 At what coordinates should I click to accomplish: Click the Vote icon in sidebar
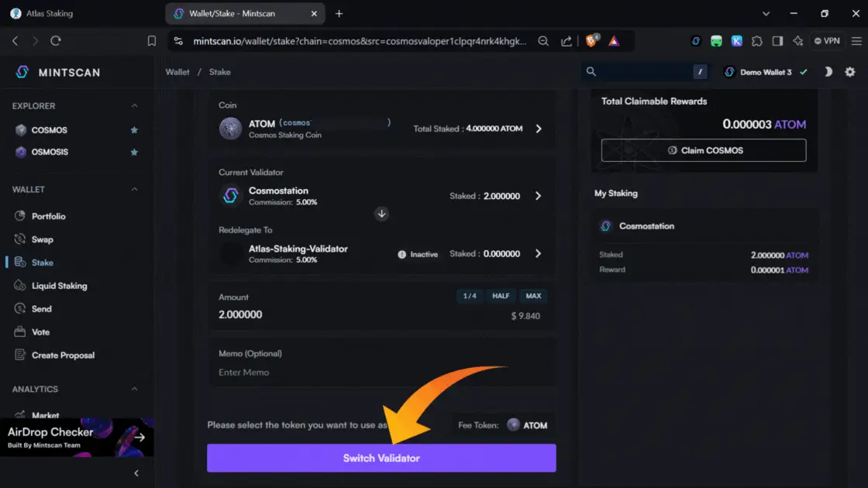(x=20, y=332)
